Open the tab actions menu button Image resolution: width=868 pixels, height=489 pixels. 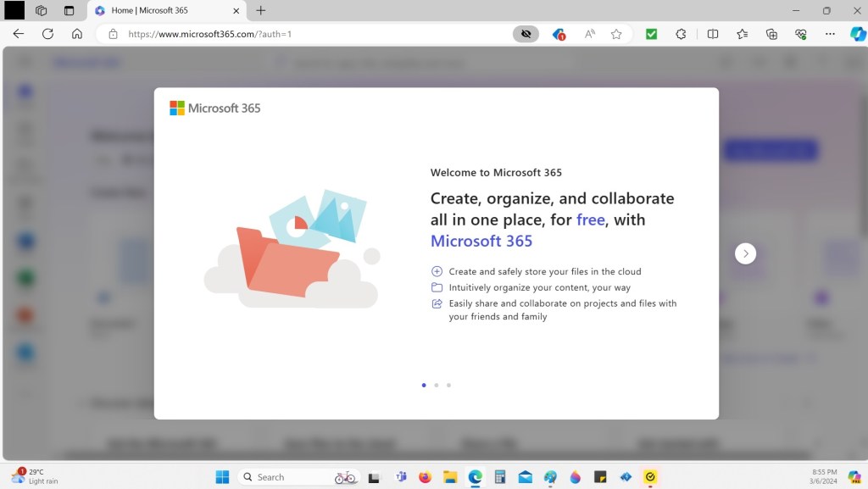pyautogui.click(x=69, y=11)
